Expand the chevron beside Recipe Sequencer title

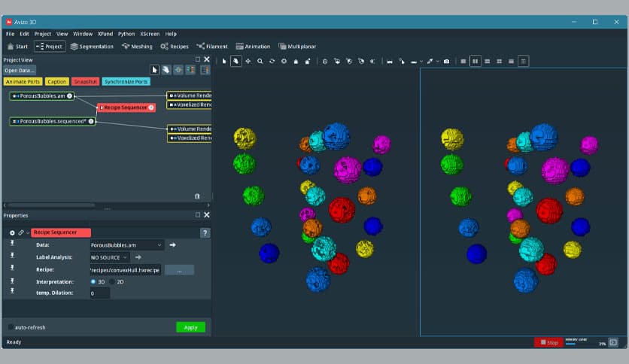[28, 233]
